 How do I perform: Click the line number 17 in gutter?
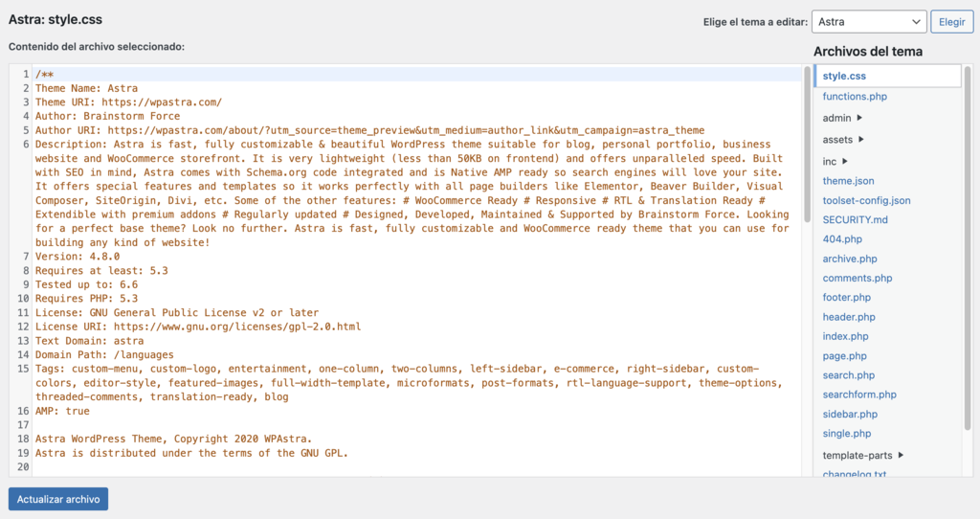[x=23, y=424]
